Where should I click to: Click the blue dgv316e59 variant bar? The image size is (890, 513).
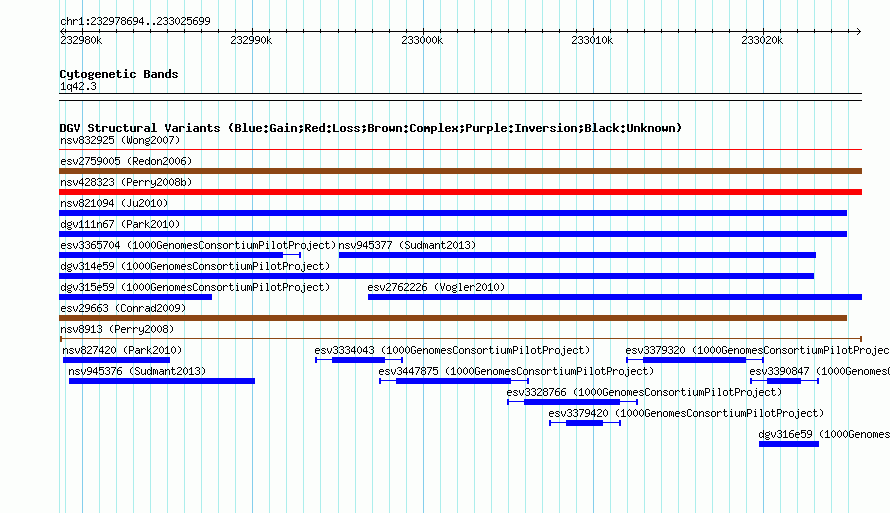[789, 444]
